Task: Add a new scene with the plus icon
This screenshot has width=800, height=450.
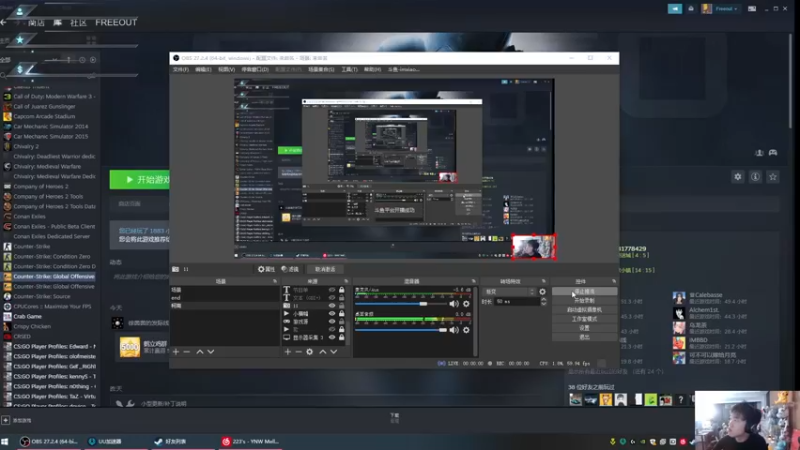Action: [x=176, y=352]
